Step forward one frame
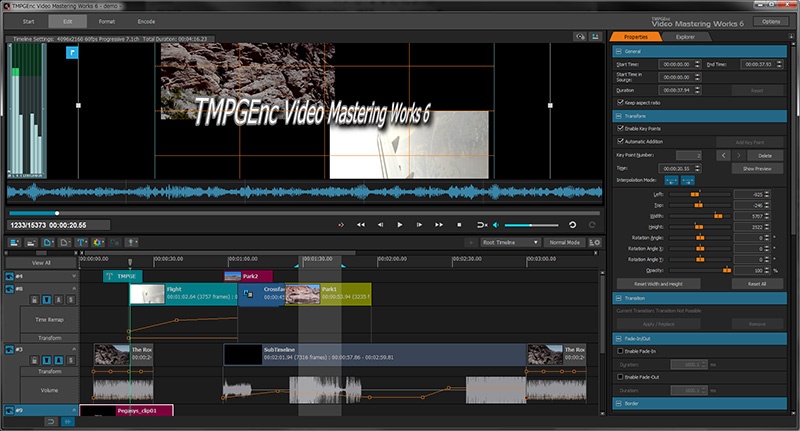800x431 pixels. tap(419, 225)
